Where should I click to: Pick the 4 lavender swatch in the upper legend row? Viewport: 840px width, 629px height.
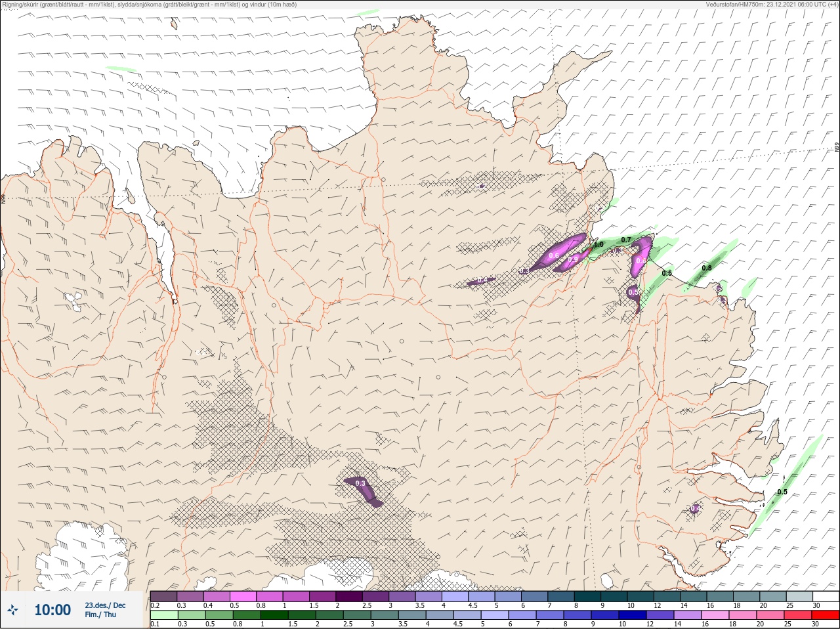pos(455,596)
